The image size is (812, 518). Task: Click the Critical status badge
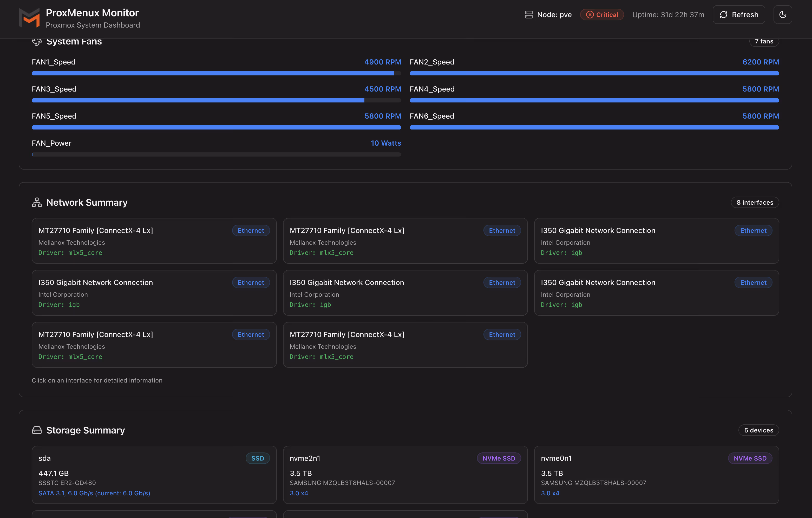point(602,15)
